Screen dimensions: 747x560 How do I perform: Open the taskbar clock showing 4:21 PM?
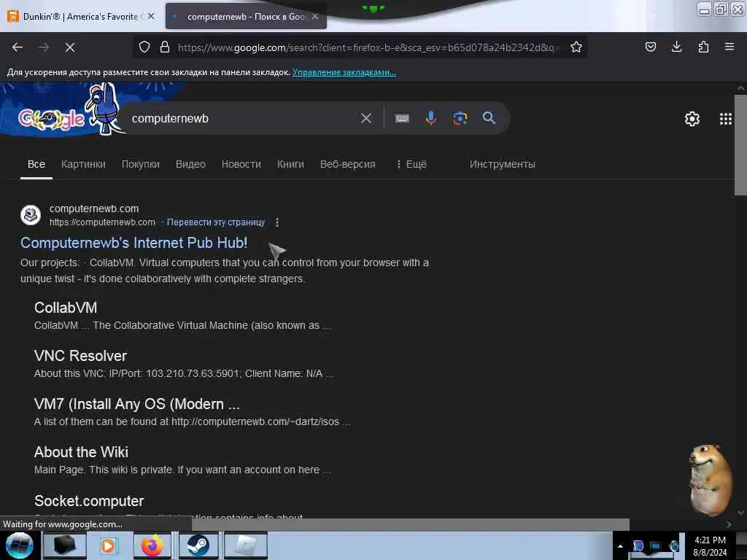tap(710, 545)
